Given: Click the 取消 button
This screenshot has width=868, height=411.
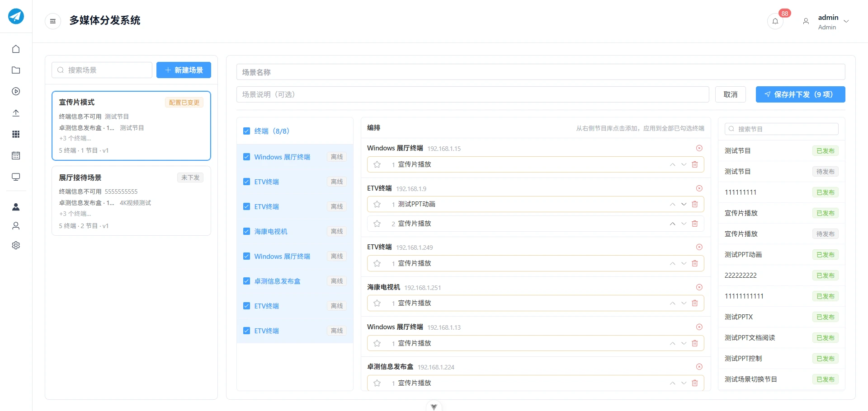Looking at the screenshot, I should [x=731, y=94].
